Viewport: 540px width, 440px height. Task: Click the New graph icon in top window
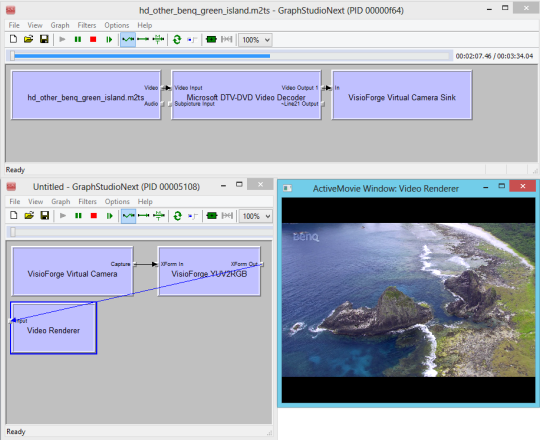click(13, 39)
